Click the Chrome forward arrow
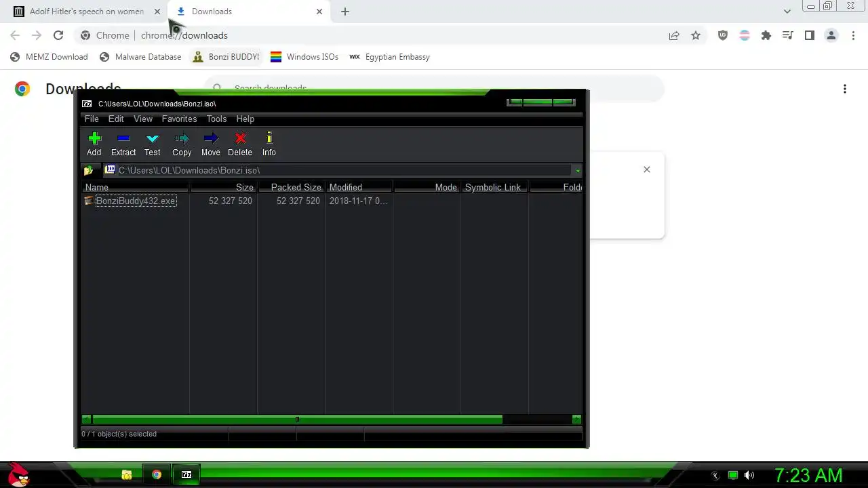The image size is (868, 488). tap(37, 35)
